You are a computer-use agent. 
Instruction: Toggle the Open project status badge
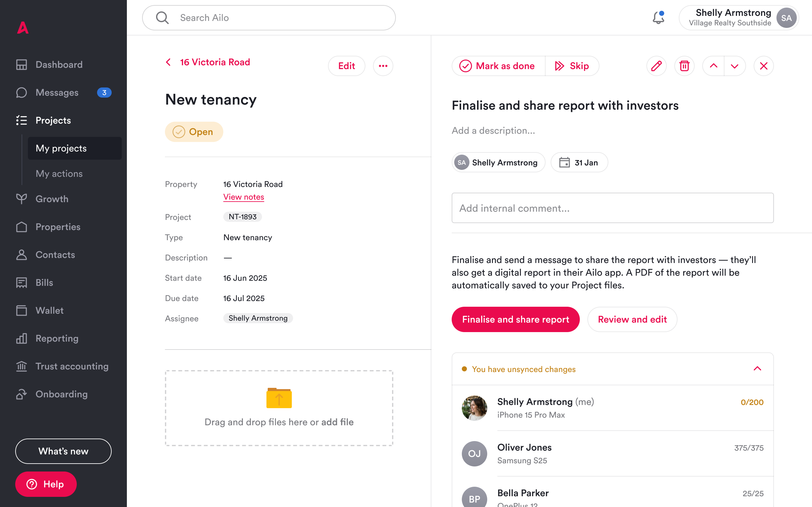tap(193, 132)
